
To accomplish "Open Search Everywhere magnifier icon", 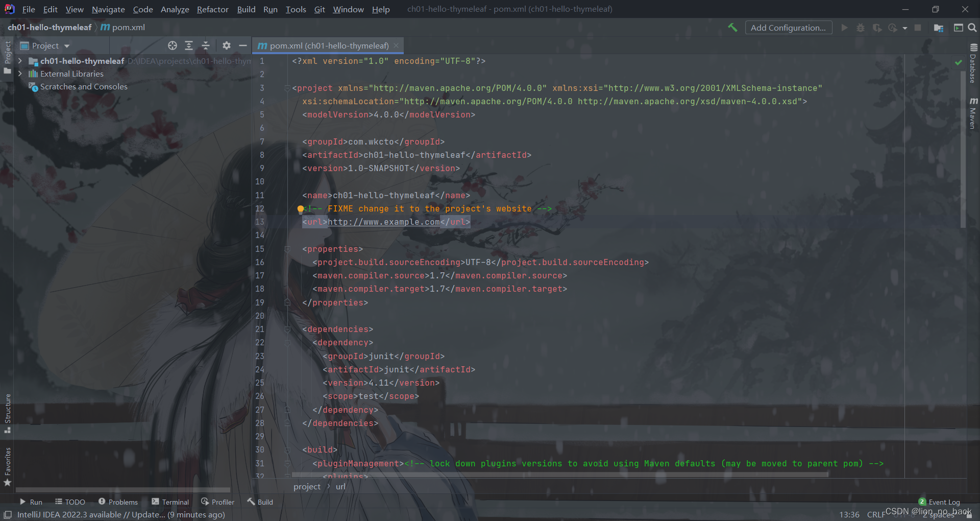I will pos(972,28).
